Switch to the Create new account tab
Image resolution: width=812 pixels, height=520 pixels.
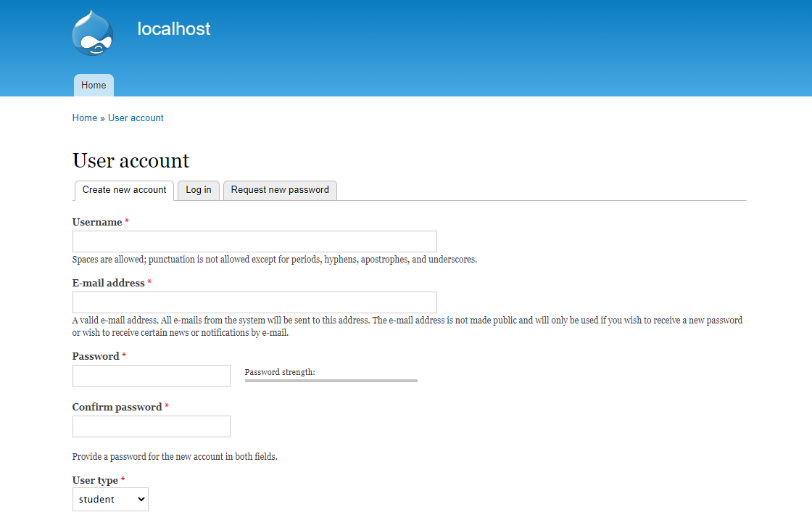pyautogui.click(x=123, y=189)
